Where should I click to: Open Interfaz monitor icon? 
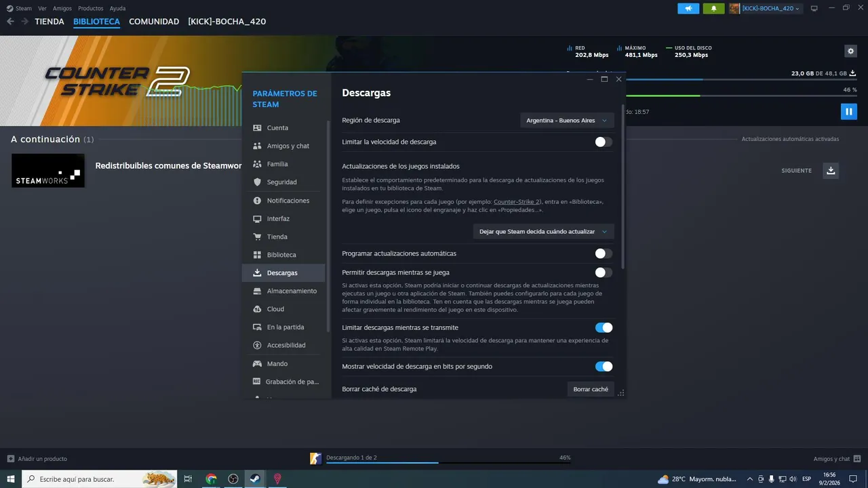coord(257,219)
